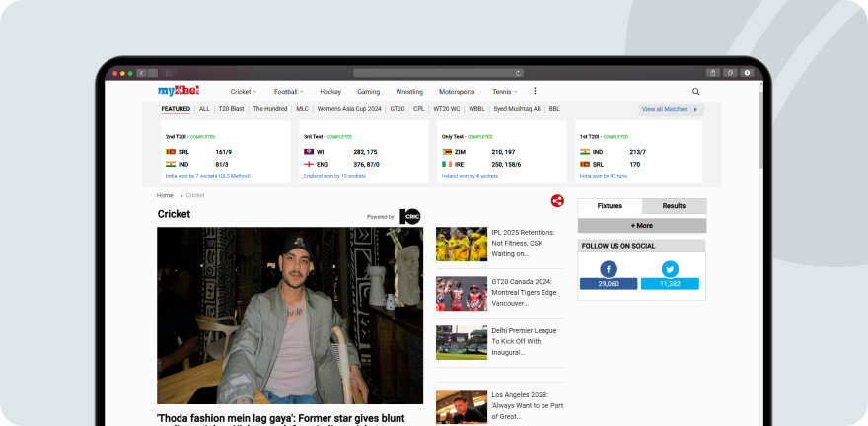868x426 pixels.
Task: Click the browser address bar
Action: pos(438,73)
